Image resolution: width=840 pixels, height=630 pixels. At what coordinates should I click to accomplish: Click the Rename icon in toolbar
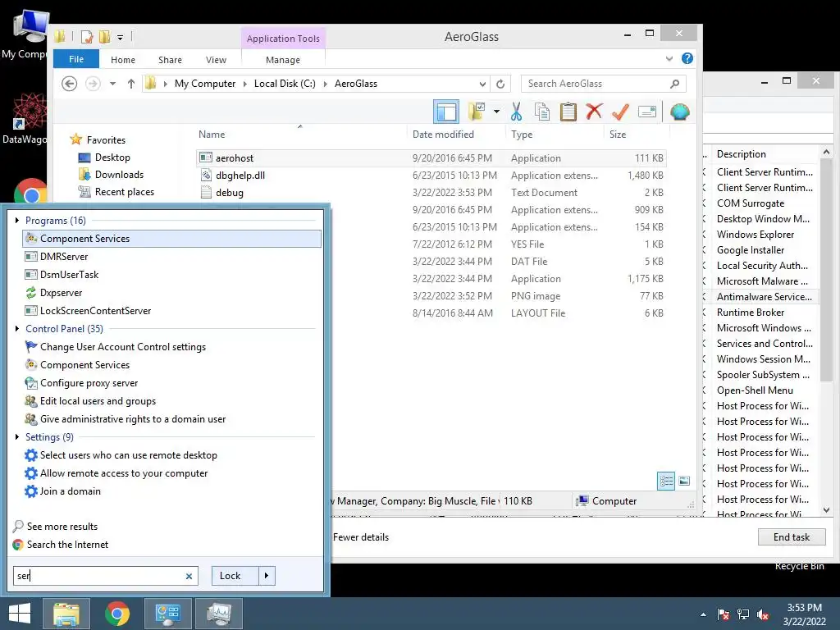click(x=647, y=112)
